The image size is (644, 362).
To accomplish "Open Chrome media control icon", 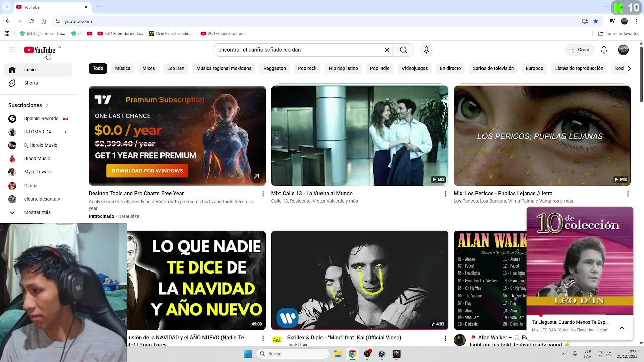I will point(612,21).
